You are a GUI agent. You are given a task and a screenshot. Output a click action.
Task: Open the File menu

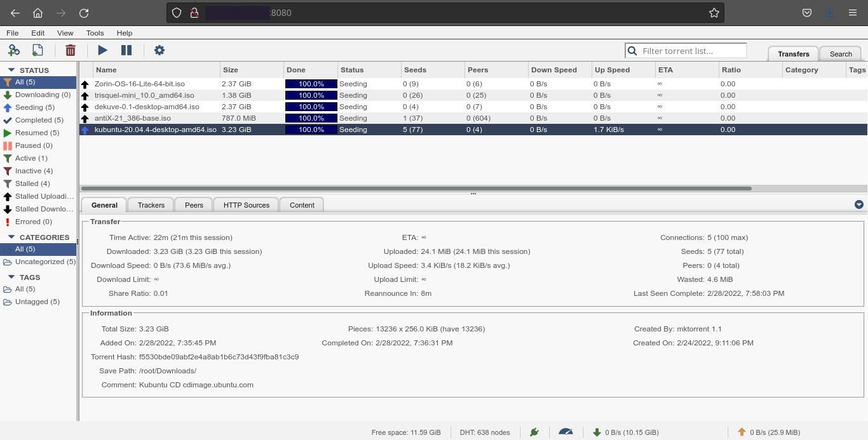[x=12, y=33]
